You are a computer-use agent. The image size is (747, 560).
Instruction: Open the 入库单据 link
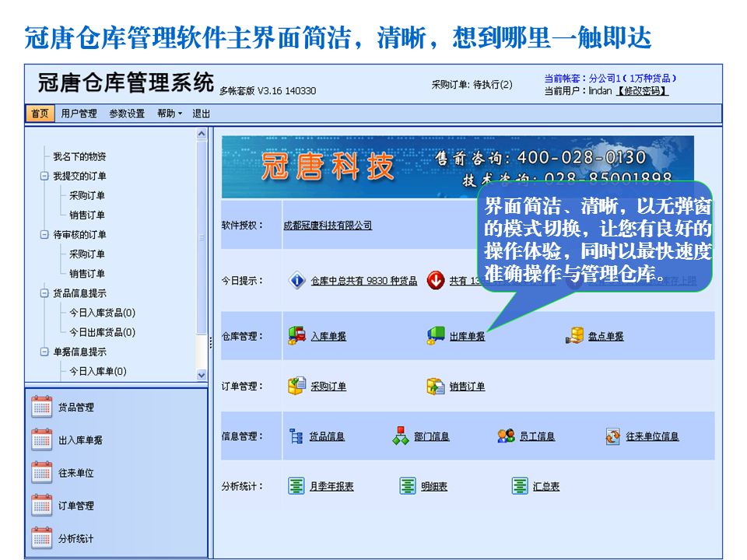pos(328,336)
